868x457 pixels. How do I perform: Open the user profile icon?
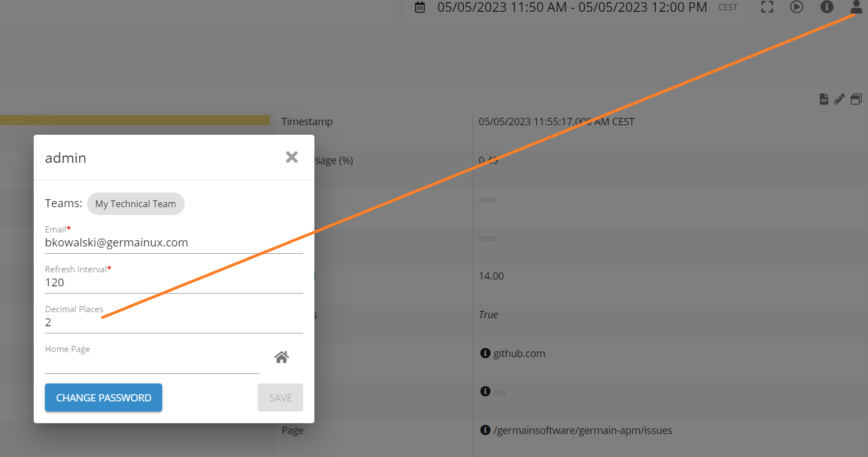(x=856, y=7)
